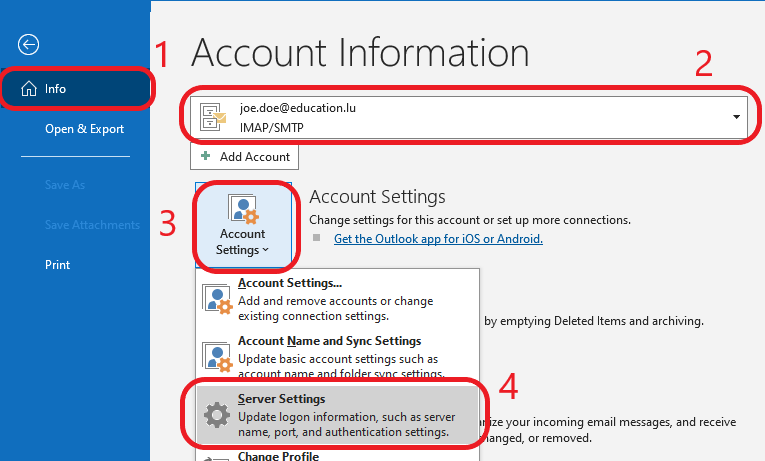Select Save Attachments in the sidebar
Screen dimensions: 765x461
[92, 225]
